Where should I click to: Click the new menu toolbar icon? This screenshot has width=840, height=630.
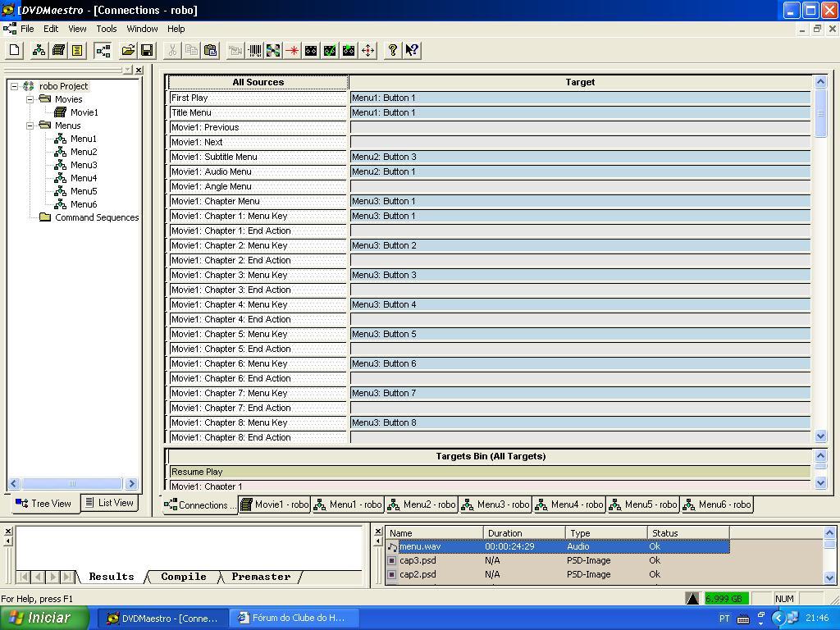point(39,51)
